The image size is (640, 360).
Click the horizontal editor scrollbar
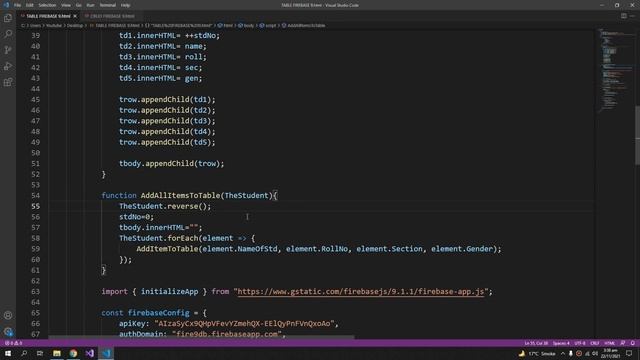point(201,337)
